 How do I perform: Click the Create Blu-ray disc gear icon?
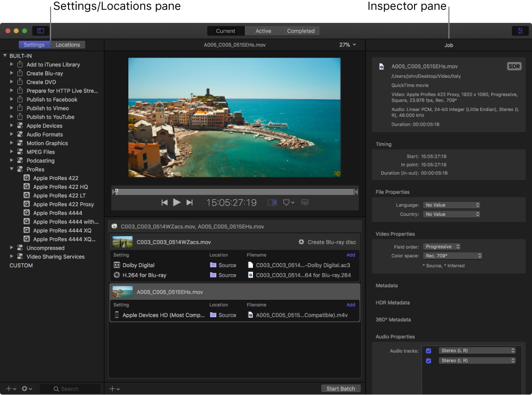[301, 242]
